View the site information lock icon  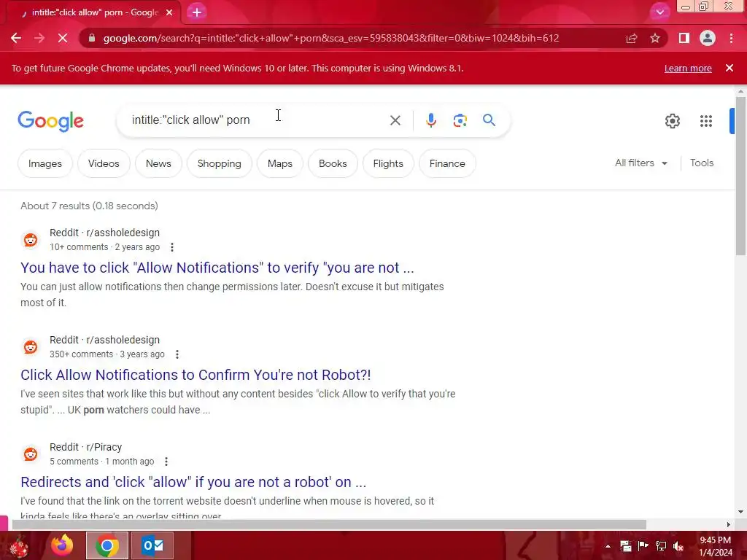(x=92, y=38)
